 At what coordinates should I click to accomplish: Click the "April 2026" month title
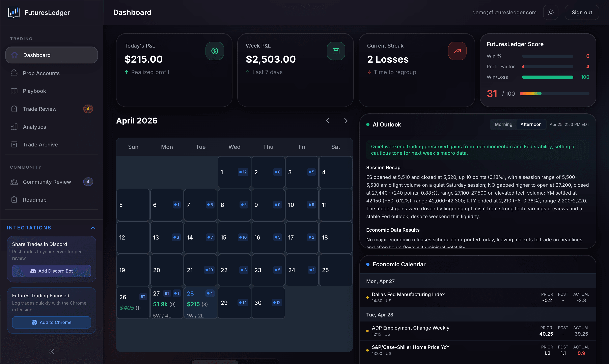[137, 121]
